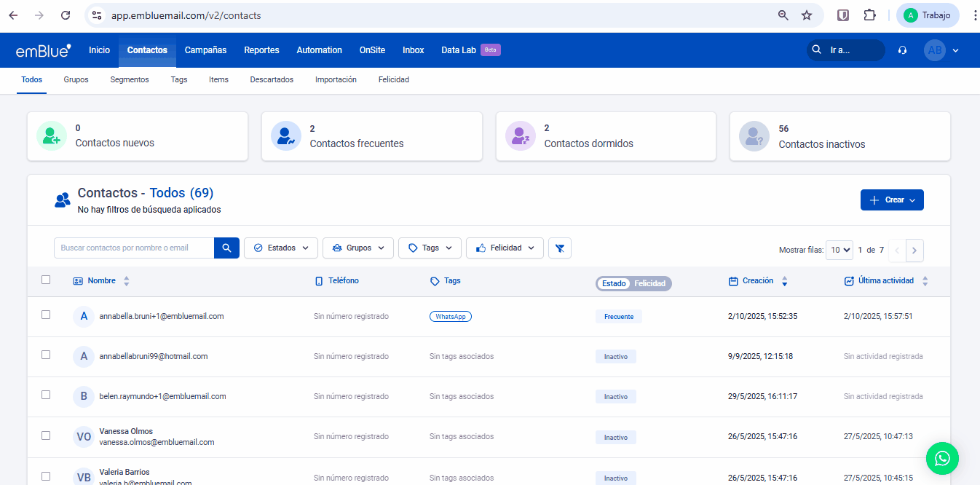This screenshot has width=980, height=485.
Task: Click the Contactos dormidos card icon
Action: [x=520, y=136]
